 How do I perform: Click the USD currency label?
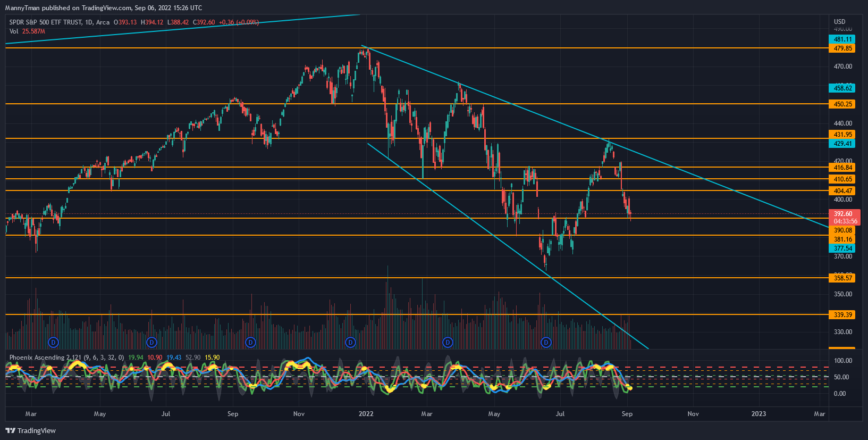coord(839,22)
